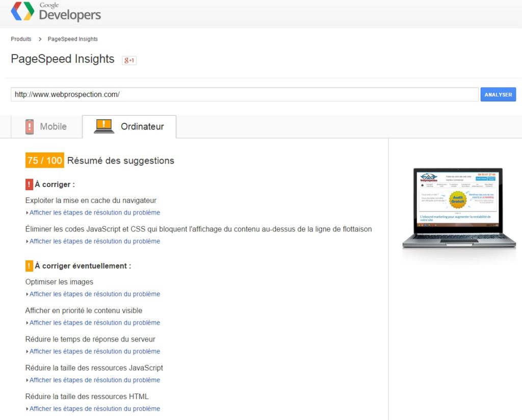Click the red mobile phone warning icon
The height and width of the screenshot is (420, 522).
click(30, 127)
